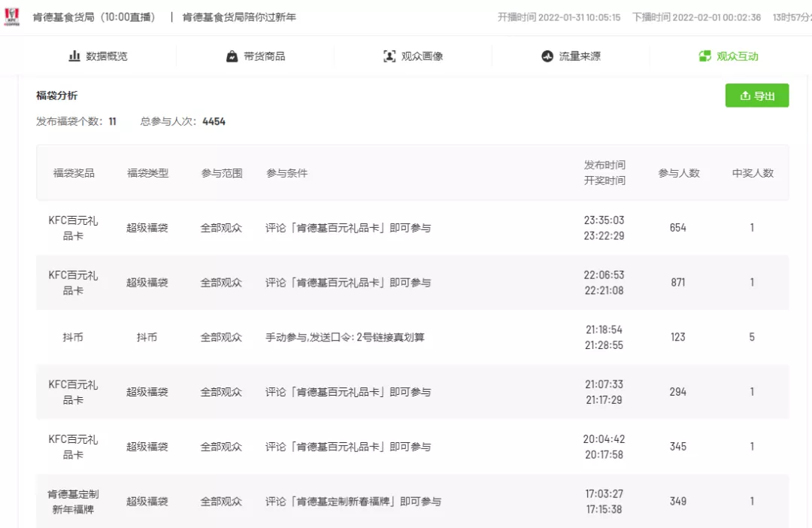The width and height of the screenshot is (812, 528).
Task: Click the stream title 肯德基食货局陪你过新年
Action: pos(239,17)
